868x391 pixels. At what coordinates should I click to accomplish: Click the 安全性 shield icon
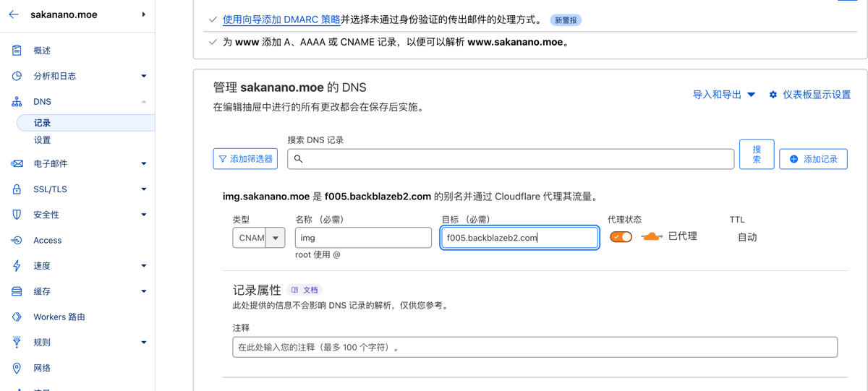click(17, 215)
